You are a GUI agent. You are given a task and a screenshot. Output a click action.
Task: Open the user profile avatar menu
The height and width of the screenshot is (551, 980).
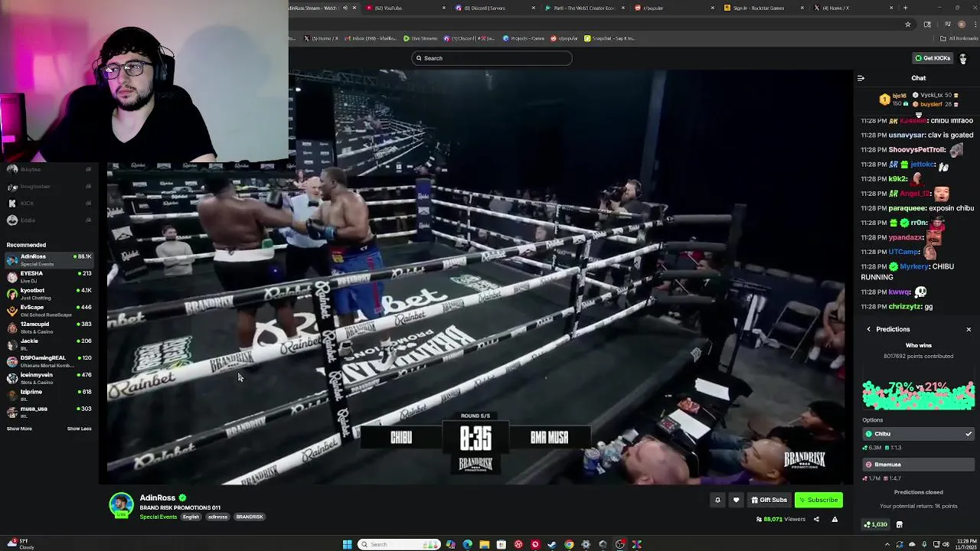pyautogui.click(x=963, y=58)
